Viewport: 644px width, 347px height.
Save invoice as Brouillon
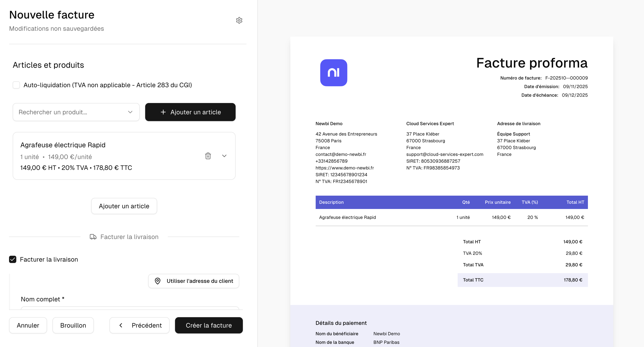tap(73, 325)
